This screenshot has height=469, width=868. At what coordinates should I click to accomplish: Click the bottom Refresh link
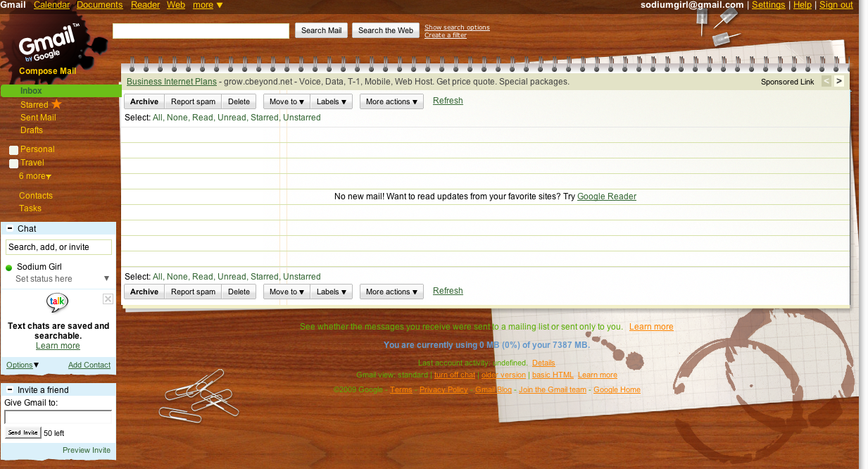click(x=448, y=291)
